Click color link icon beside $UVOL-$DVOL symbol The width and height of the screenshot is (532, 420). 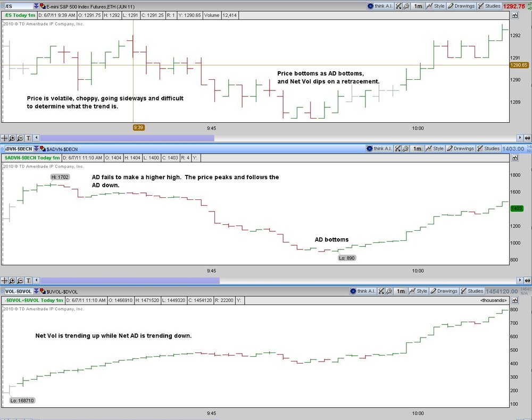coord(43,291)
